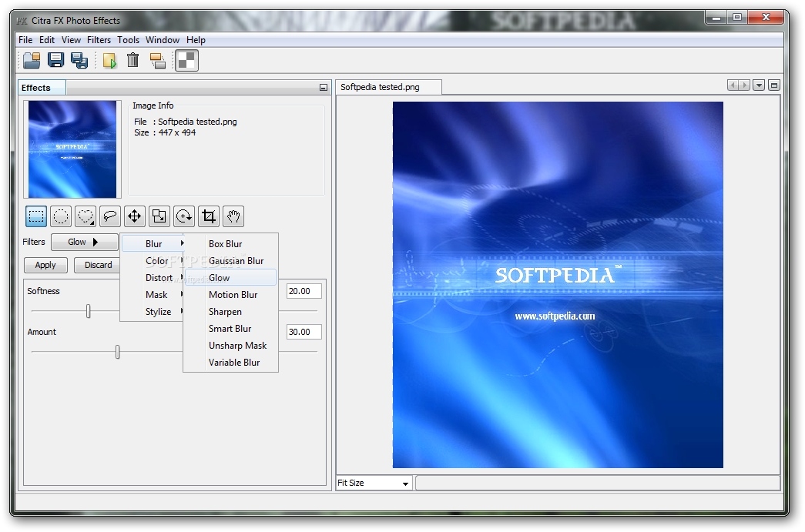The width and height of the screenshot is (805, 532).
Task: Switch to the Effects tab
Action: (x=42, y=88)
